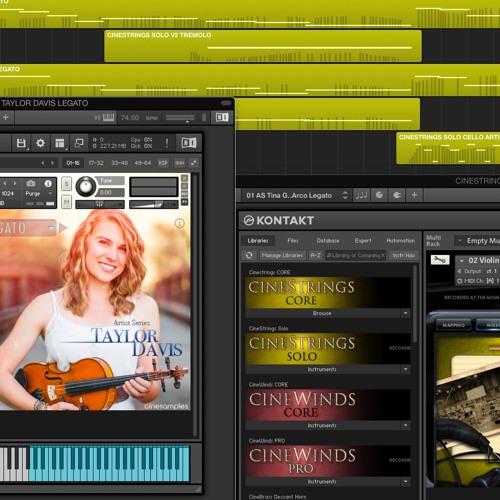Step rack page right arrow

pyautogui.click(x=52, y=163)
